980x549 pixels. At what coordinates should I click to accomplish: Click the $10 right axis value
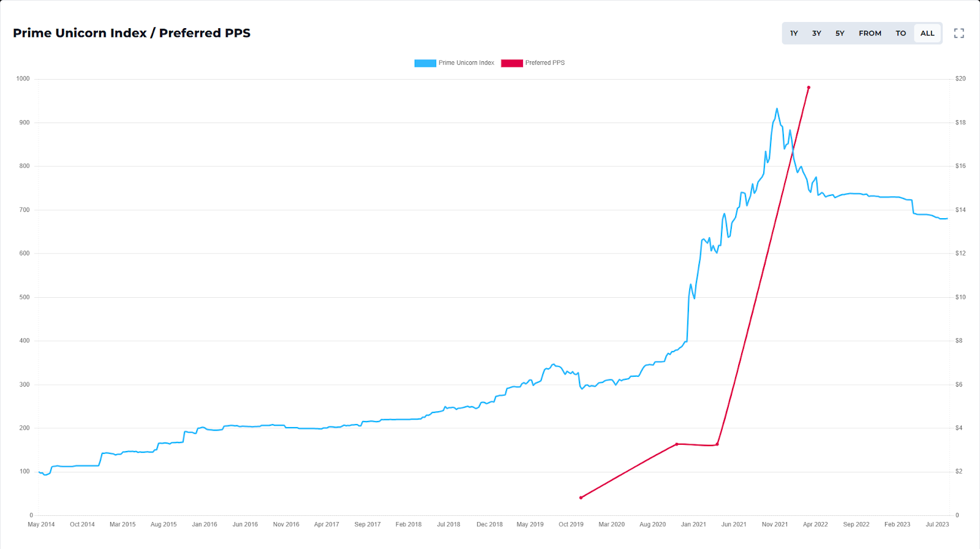coord(960,297)
